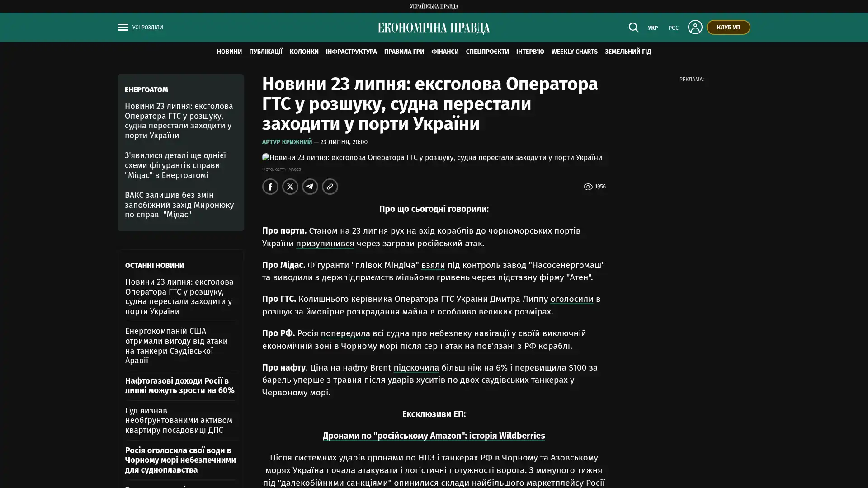This screenshot has height=488, width=868.
Task: Go to Новини section
Action: (229, 52)
